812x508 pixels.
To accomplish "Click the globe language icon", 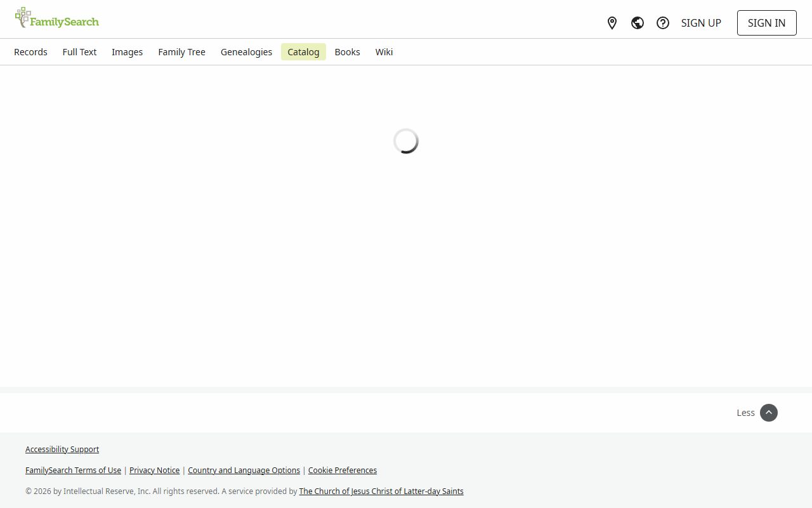I will [638, 23].
